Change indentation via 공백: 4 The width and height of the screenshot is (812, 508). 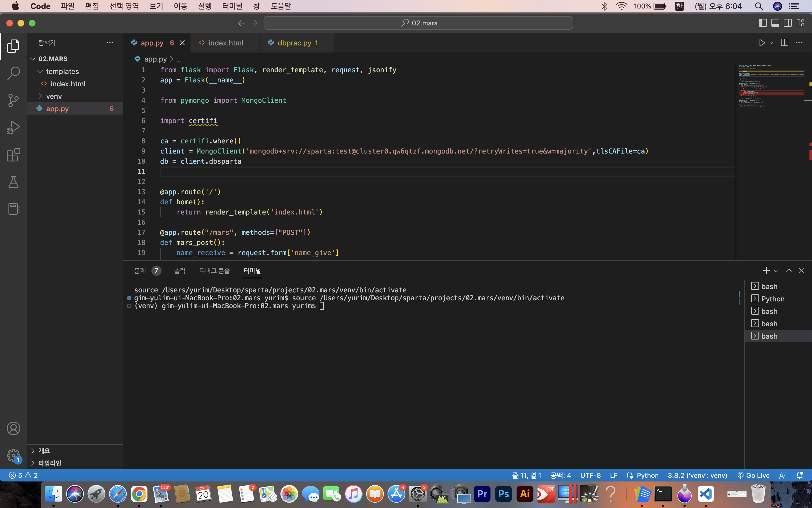(x=561, y=476)
